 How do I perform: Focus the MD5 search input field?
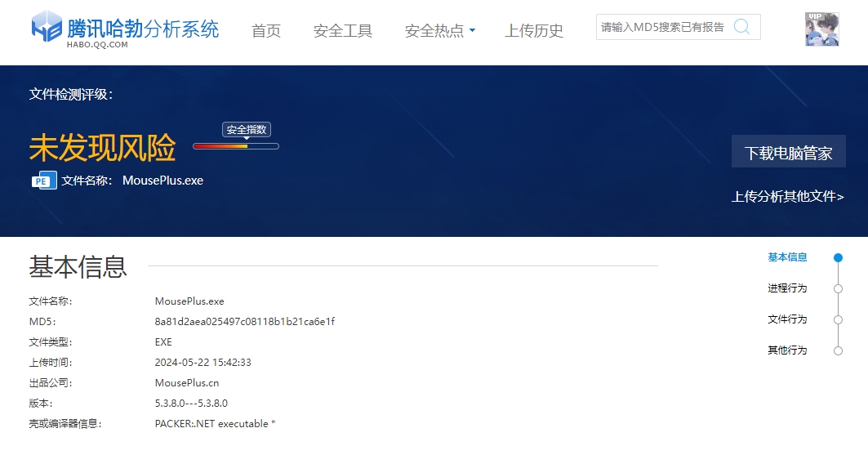pyautogui.click(x=662, y=27)
